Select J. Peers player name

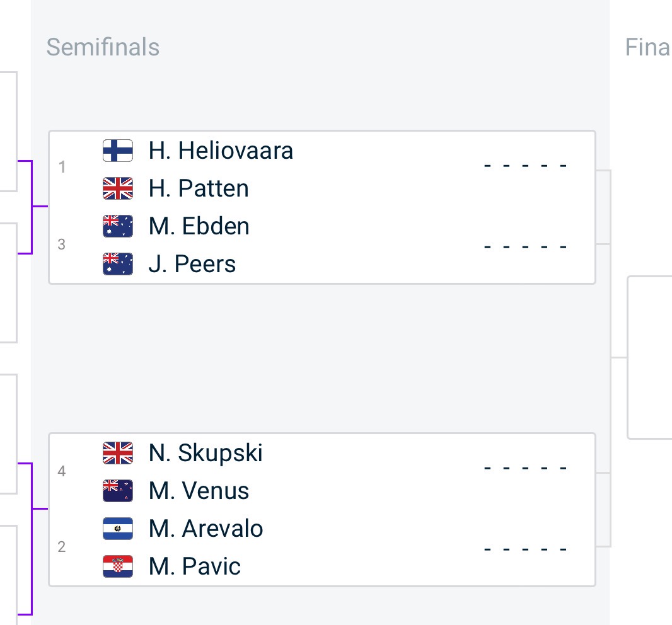(x=192, y=264)
